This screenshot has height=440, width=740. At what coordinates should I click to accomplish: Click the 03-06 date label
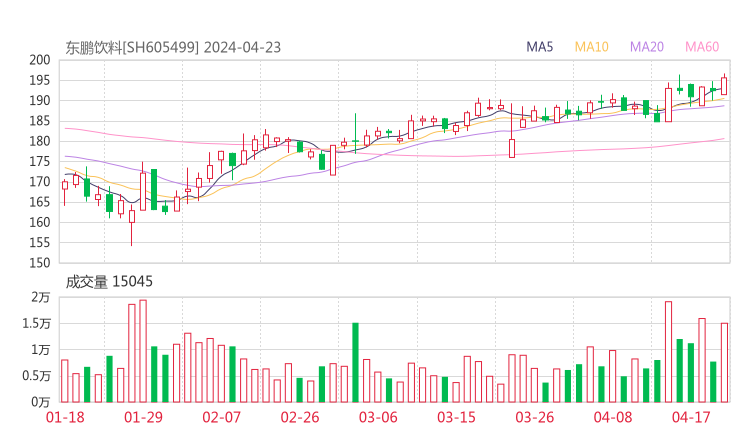pos(378,417)
